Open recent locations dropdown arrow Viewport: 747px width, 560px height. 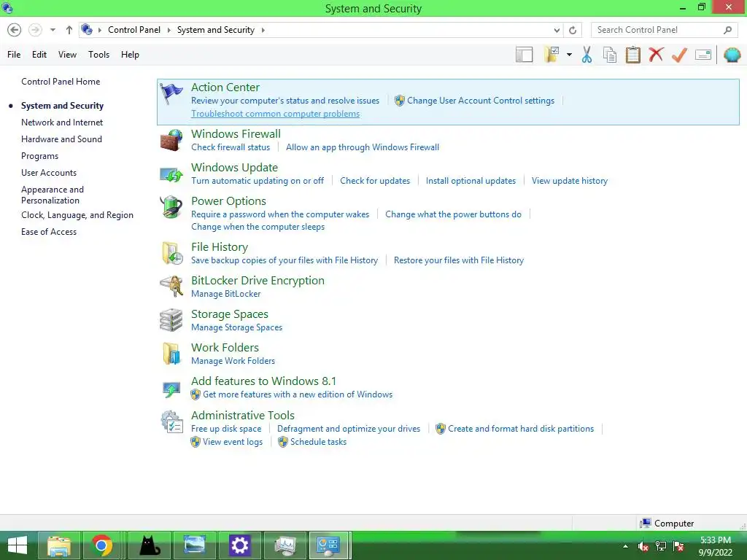point(53,30)
